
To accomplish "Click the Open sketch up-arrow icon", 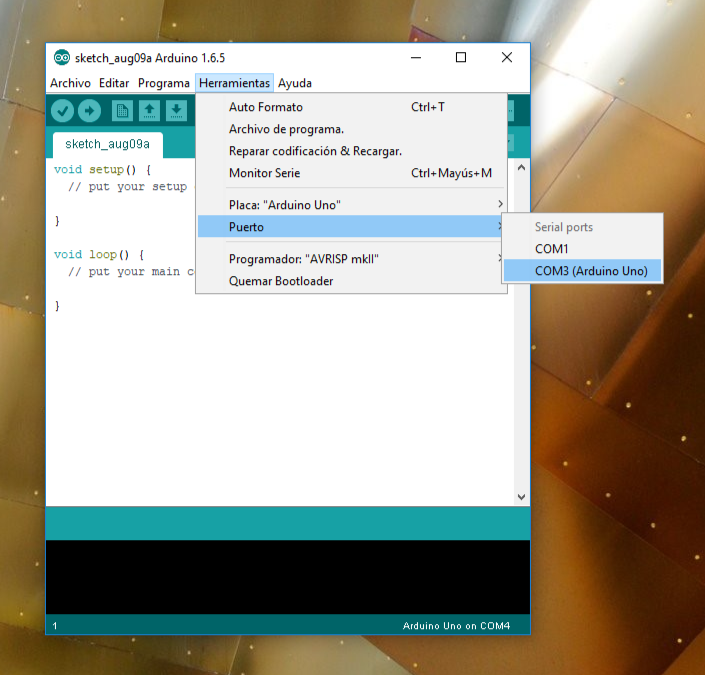I will pyautogui.click(x=149, y=111).
